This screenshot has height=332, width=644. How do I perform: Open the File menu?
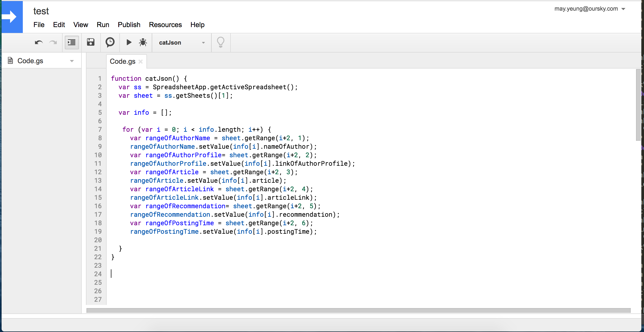coord(39,25)
